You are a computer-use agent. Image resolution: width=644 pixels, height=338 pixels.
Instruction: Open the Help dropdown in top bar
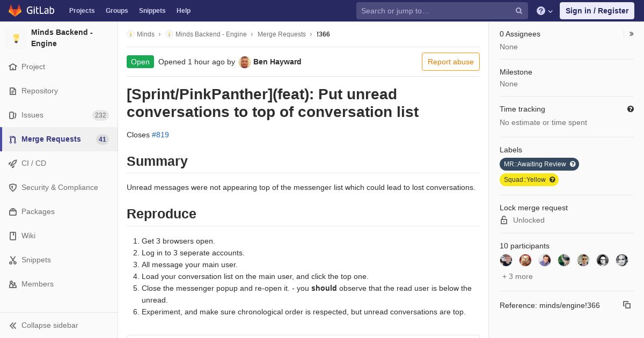[545, 11]
